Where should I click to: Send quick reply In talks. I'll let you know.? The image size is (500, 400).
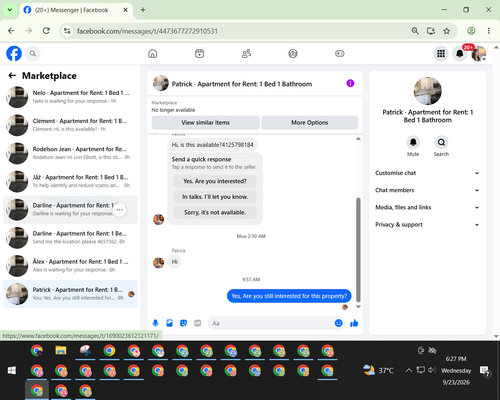(x=215, y=197)
